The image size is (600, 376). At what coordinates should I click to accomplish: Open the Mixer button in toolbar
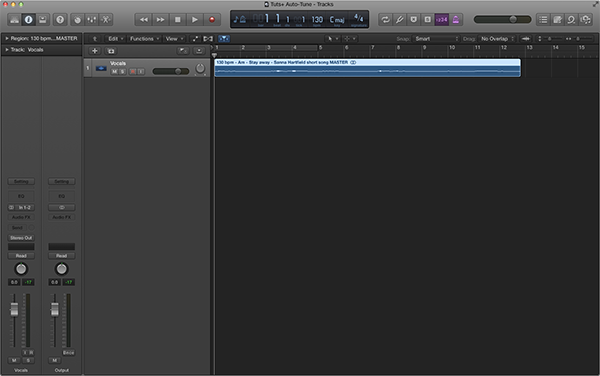pos(91,20)
